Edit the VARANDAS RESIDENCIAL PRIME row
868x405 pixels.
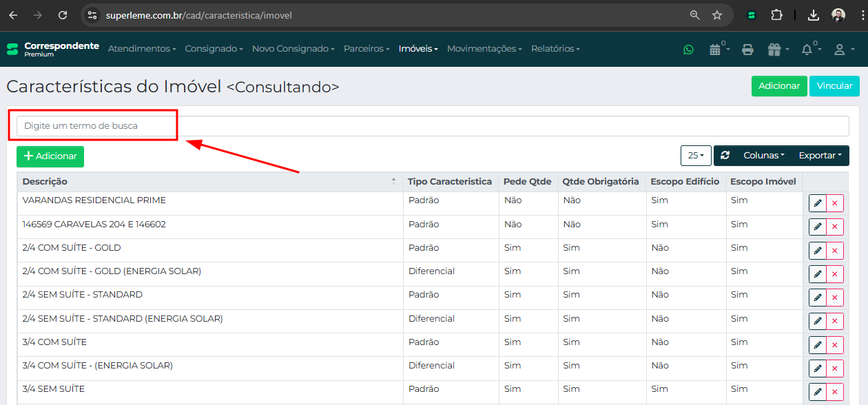click(x=818, y=203)
